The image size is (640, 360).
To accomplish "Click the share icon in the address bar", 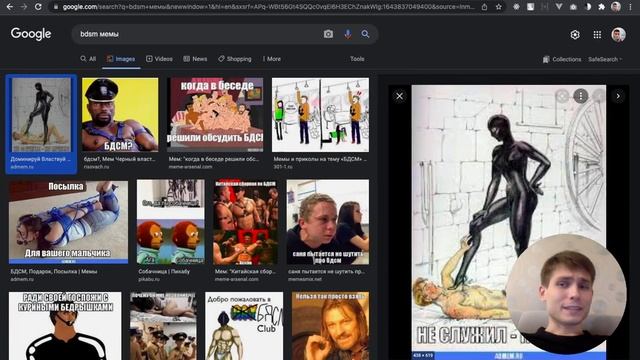I will tap(484, 7).
